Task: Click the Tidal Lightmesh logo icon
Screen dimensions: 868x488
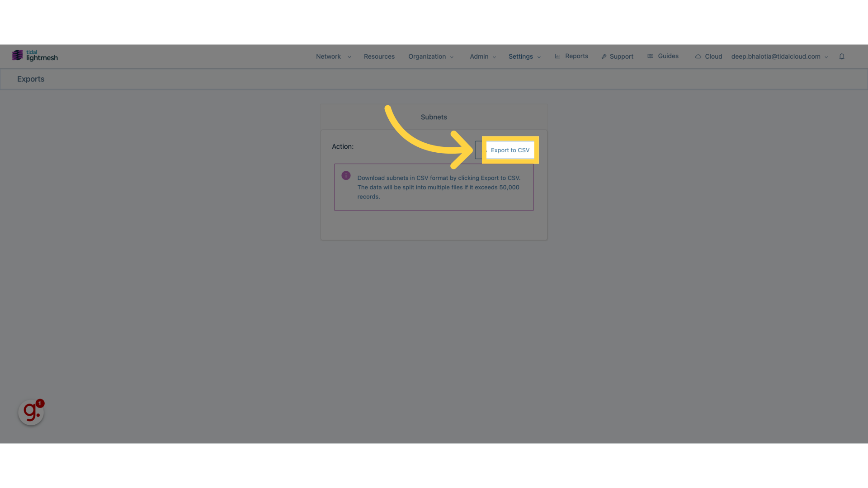Action: 17,56
